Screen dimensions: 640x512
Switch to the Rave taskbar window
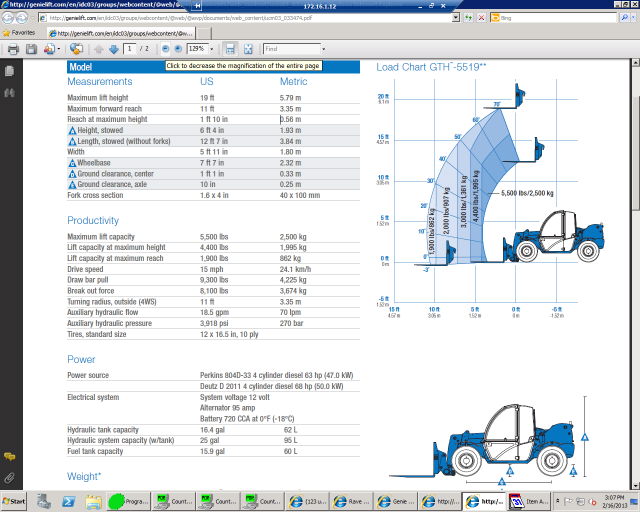[351, 501]
